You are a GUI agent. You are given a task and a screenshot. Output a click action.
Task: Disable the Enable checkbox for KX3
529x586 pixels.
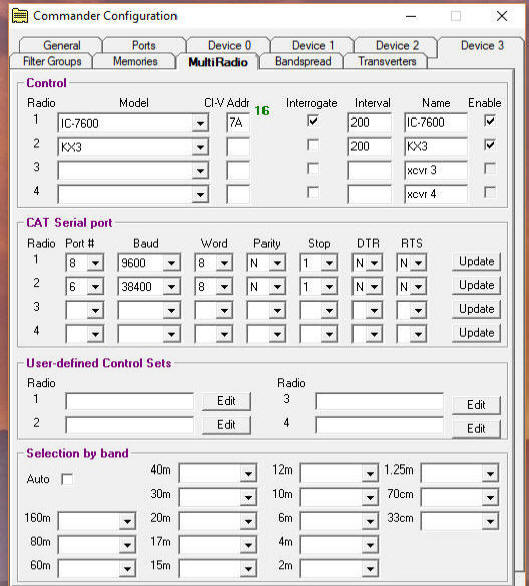[x=490, y=145]
